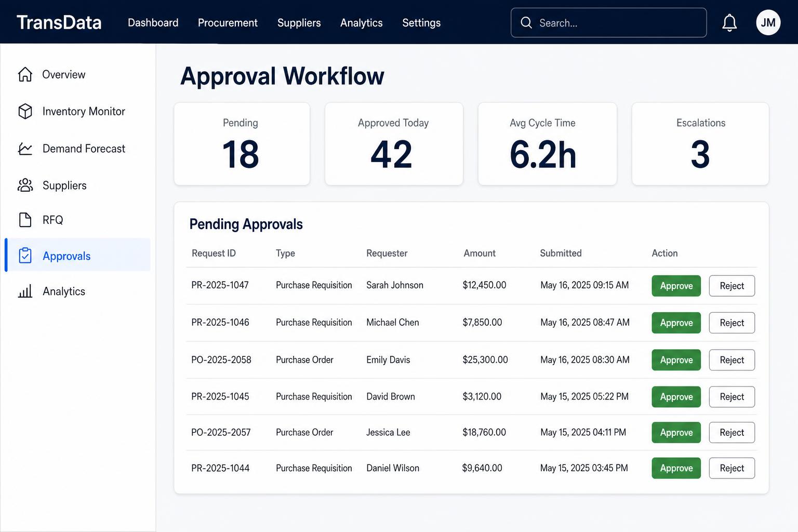Approve request PR-2025-1047
Viewport: 798px width, 532px height.
676,286
